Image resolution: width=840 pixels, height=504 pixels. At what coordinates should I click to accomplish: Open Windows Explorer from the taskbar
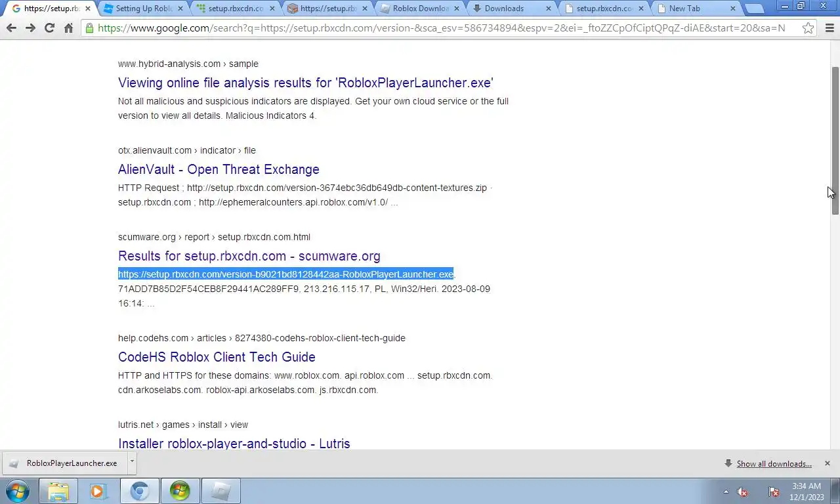click(x=58, y=491)
